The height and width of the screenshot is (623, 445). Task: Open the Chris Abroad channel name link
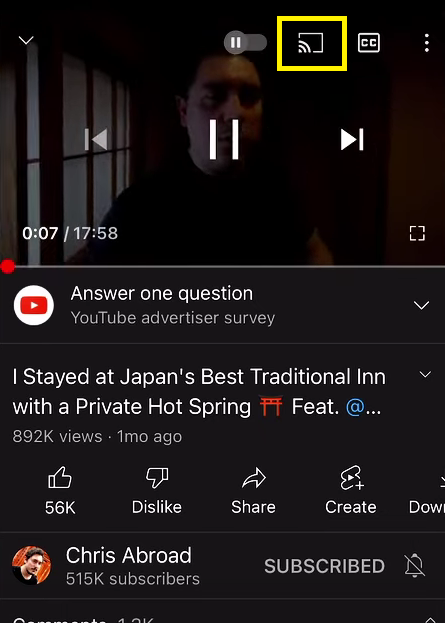pyautogui.click(x=128, y=555)
